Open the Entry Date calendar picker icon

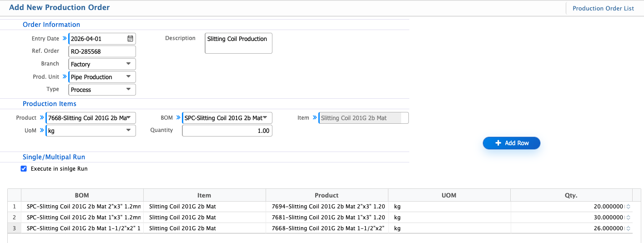pos(130,39)
